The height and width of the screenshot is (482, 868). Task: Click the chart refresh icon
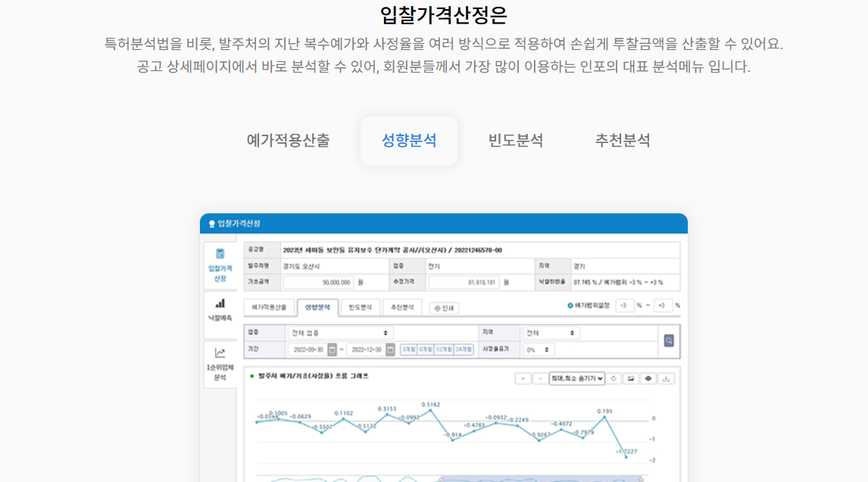614,378
